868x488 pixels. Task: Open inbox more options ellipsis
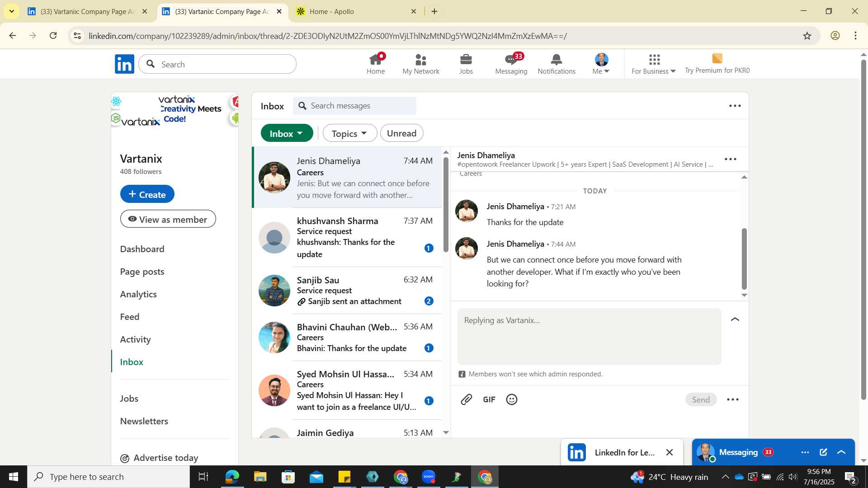point(735,106)
